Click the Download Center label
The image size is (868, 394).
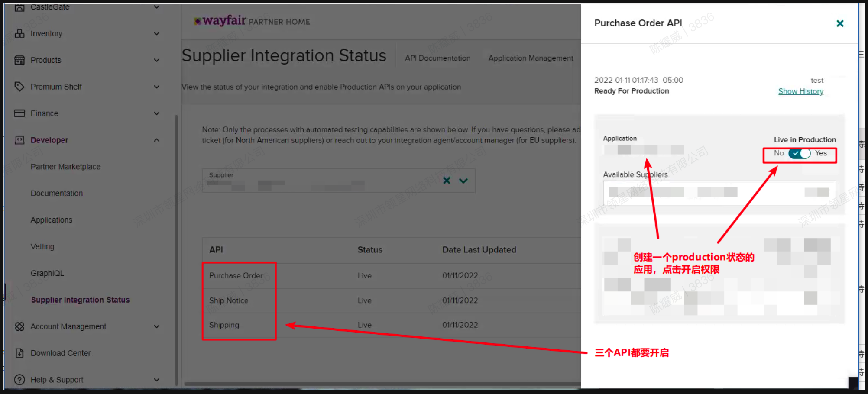point(61,353)
